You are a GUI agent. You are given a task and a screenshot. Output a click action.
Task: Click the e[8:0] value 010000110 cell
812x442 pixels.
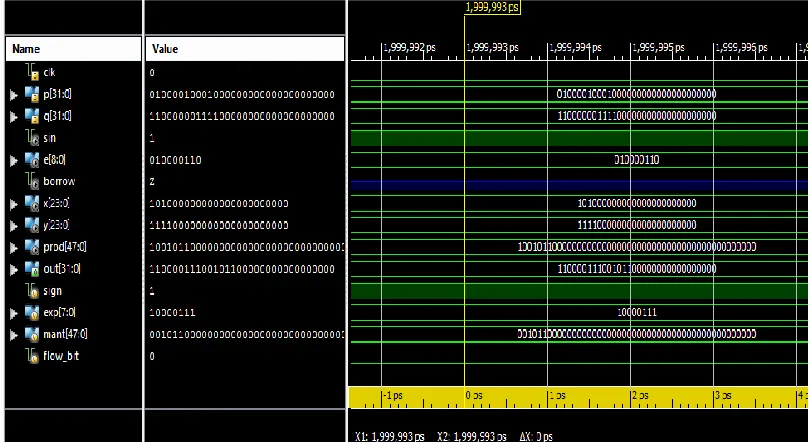point(175,160)
